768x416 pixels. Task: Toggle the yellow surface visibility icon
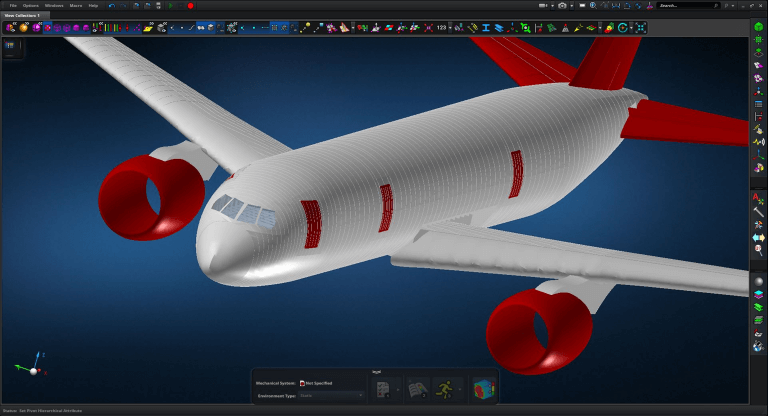click(148, 28)
